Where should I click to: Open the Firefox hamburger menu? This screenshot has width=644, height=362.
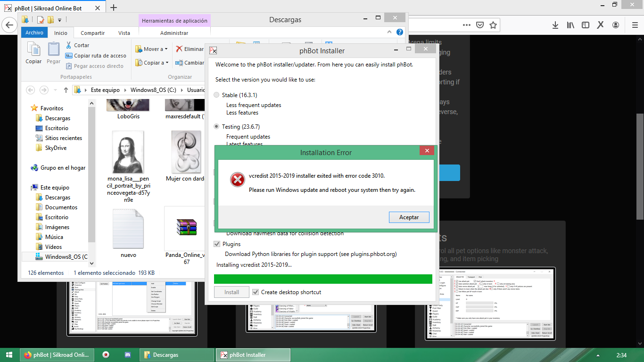tap(632, 25)
